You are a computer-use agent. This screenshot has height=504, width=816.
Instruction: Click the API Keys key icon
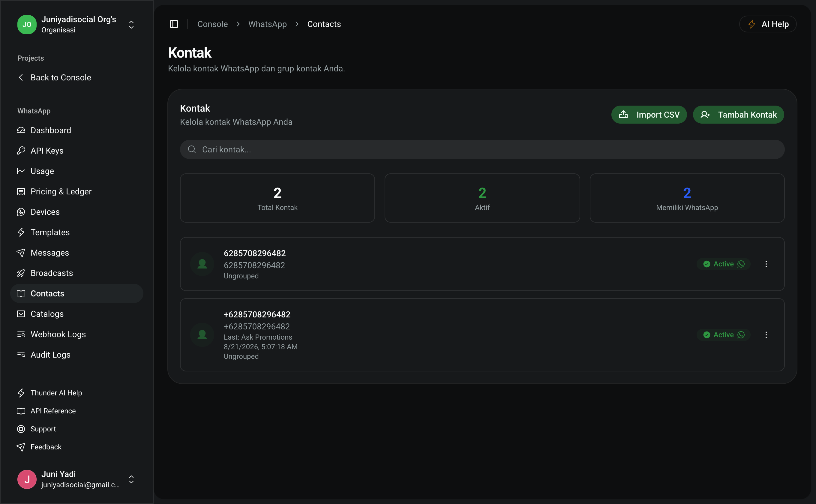click(21, 151)
